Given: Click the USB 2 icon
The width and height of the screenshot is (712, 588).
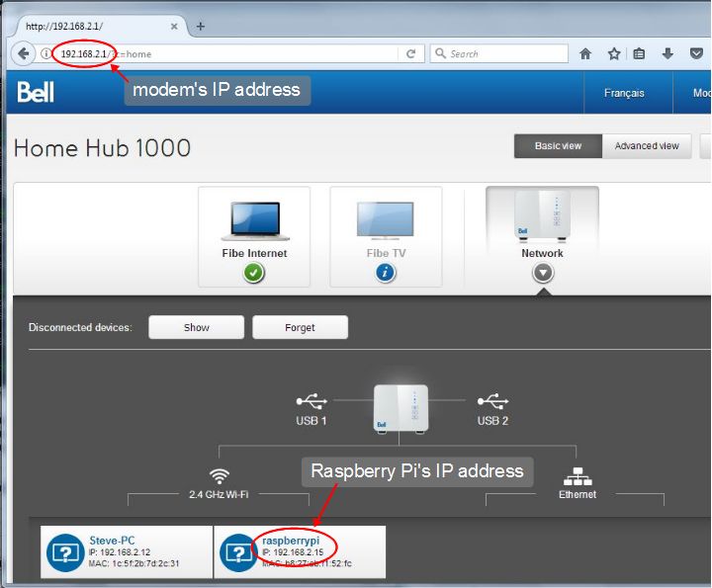Looking at the screenshot, I should (x=492, y=401).
